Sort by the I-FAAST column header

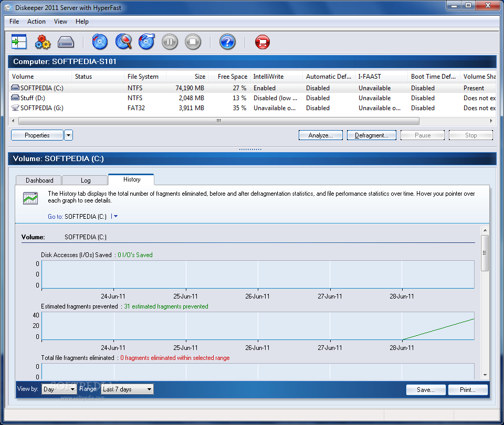(x=381, y=77)
